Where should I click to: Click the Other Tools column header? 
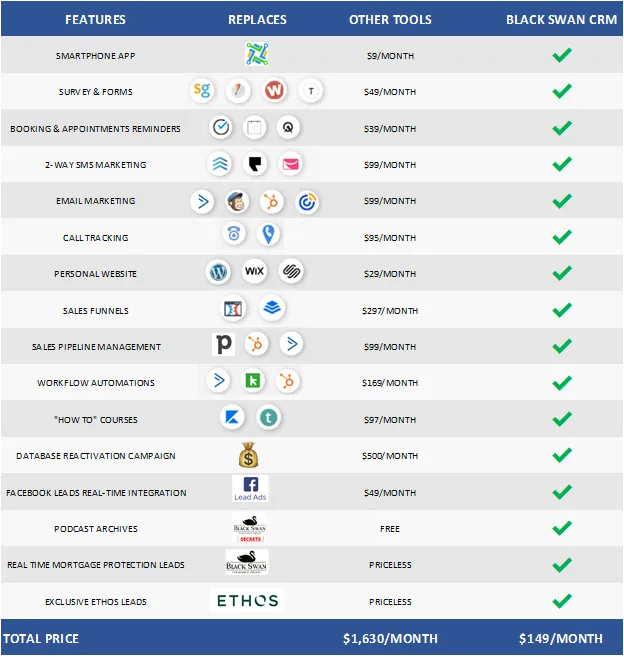tap(390, 19)
